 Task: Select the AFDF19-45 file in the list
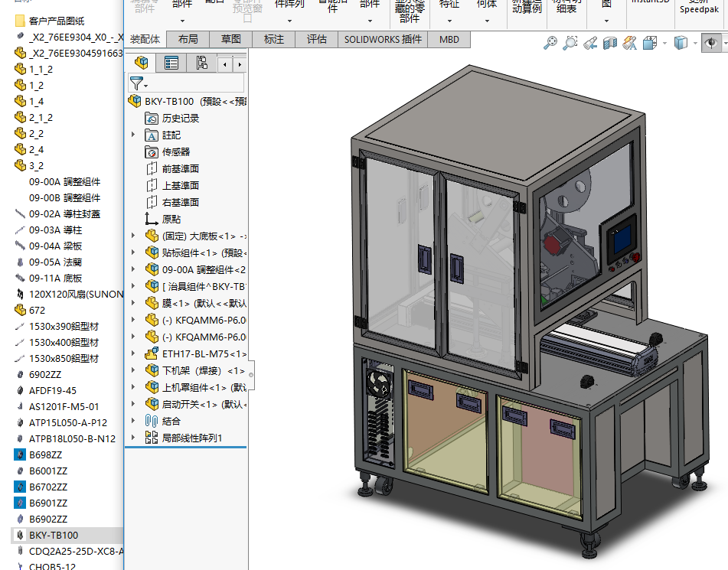pyautogui.click(x=53, y=390)
